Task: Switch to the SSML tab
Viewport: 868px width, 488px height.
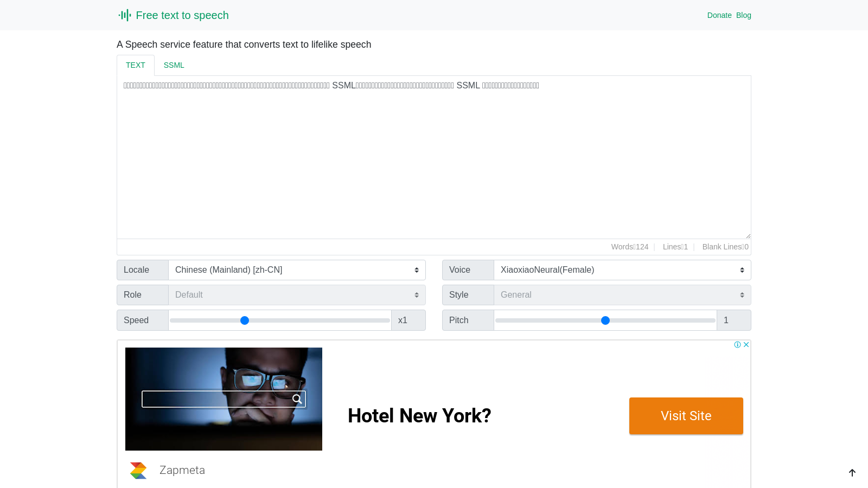Action: [x=174, y=65]
